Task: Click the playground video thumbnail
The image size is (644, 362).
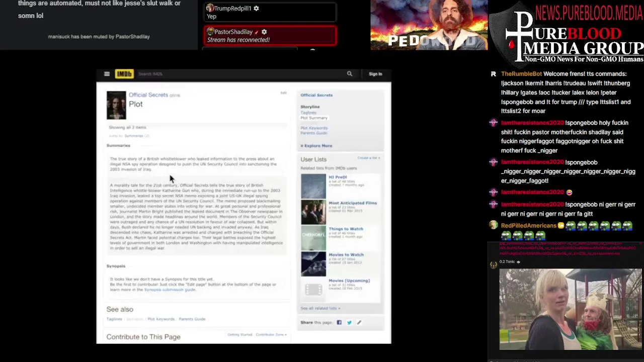Action: point(571,309)
